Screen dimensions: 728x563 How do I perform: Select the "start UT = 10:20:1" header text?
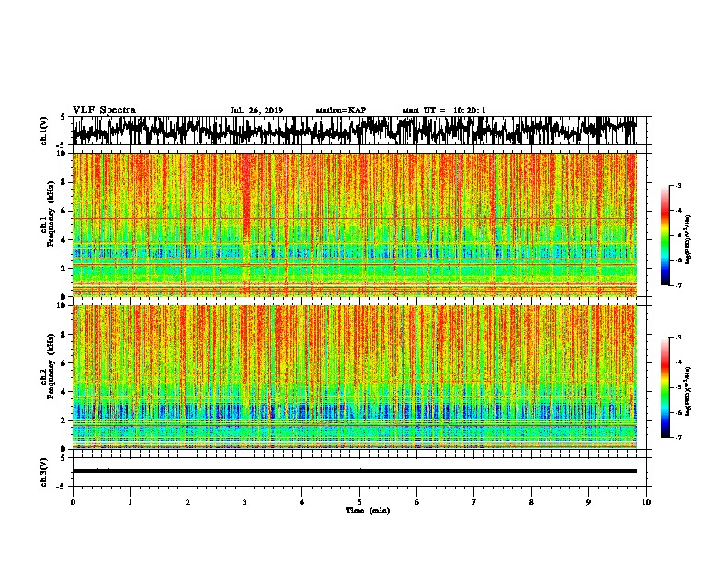tap(444, 110)
